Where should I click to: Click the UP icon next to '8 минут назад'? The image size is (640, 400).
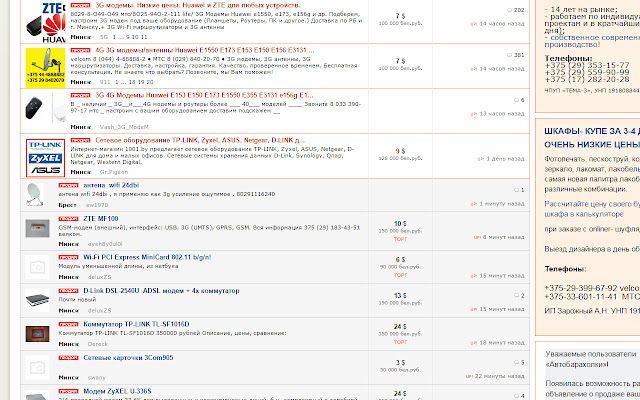coord(477,237)
